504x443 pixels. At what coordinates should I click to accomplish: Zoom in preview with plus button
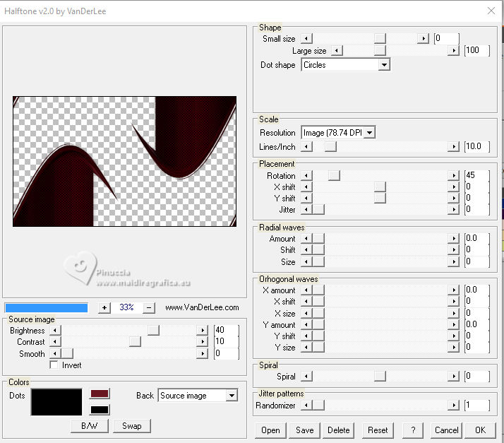point(104,307)
